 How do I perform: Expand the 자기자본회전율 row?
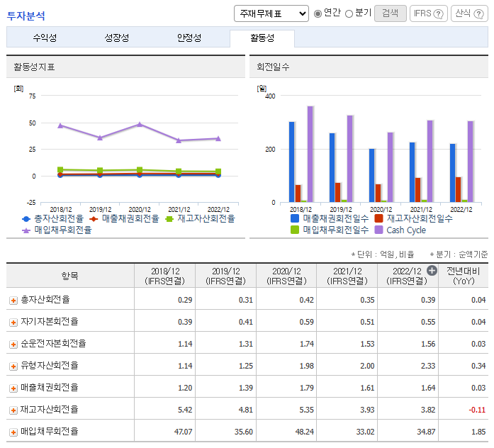click(x=13, y=323)
